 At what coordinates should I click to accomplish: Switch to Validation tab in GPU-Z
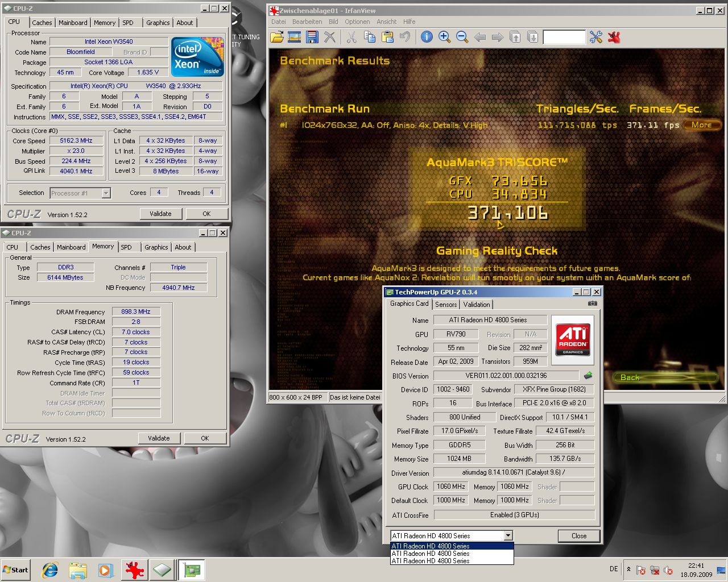(x=477, y=305)
